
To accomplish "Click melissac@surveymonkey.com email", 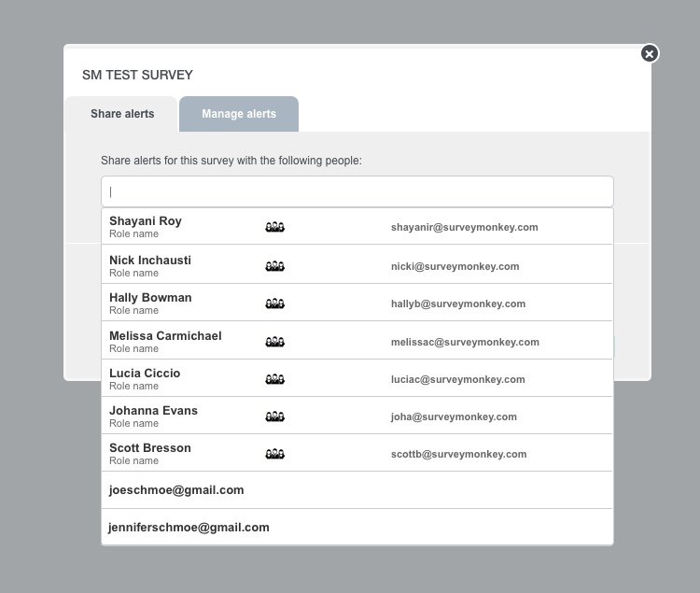I will (465, 342).
